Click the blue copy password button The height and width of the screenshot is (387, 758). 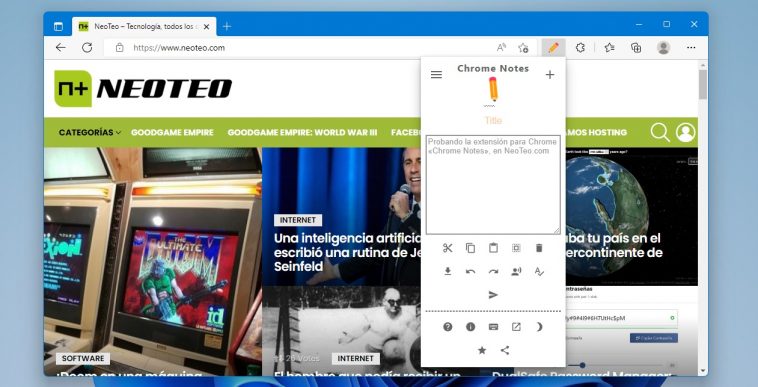pos(654,338)
